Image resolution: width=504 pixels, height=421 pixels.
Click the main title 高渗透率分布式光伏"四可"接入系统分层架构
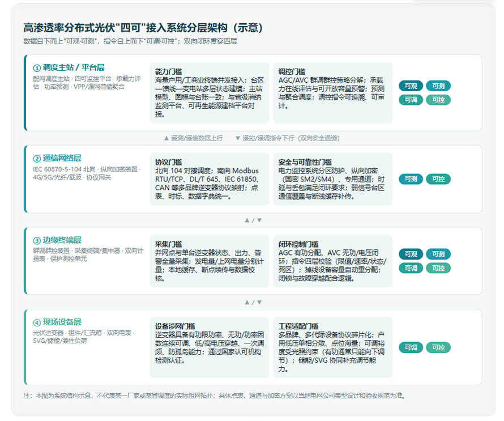tap(143, 28)
